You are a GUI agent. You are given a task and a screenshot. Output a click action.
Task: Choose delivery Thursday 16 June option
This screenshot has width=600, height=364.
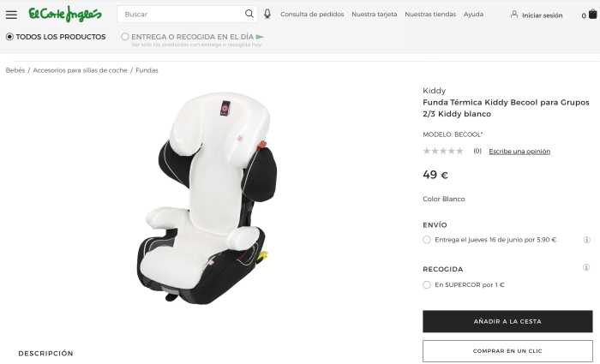(427, 240)
